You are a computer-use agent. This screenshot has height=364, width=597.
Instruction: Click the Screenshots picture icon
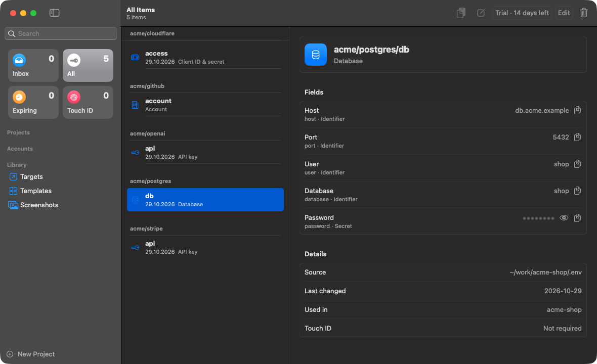13,205
